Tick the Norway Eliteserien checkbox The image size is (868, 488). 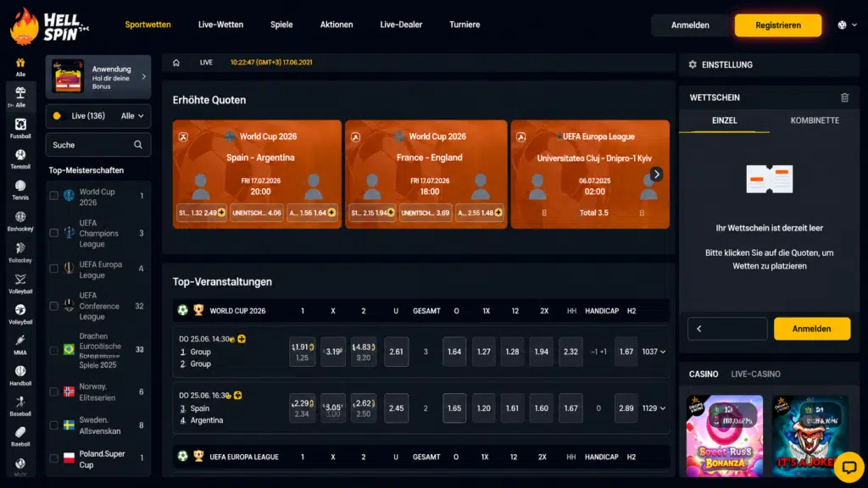point(53,391)
